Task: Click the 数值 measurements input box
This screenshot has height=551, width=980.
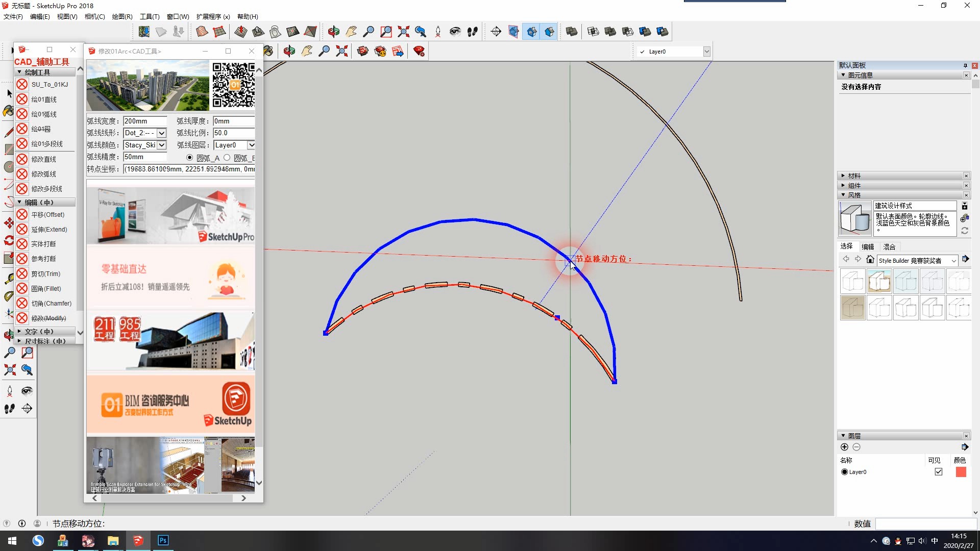Action: pyautogui.click(x=926, y=524)
